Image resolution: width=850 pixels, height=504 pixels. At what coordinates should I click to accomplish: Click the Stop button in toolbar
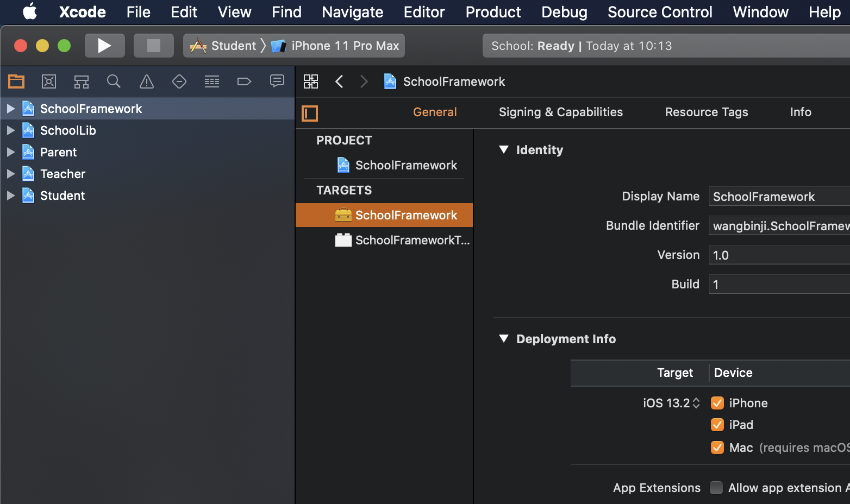154,46
